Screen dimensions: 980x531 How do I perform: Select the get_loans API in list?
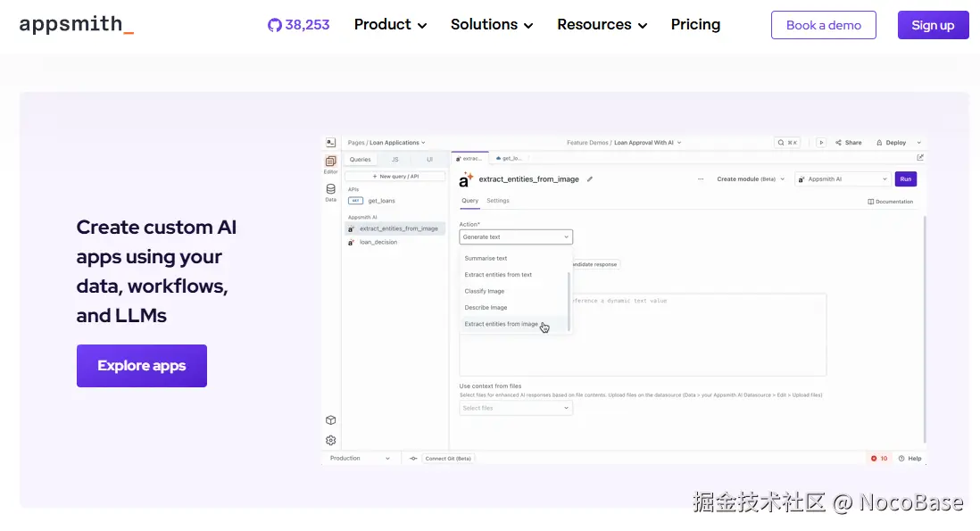pos(381,201)
